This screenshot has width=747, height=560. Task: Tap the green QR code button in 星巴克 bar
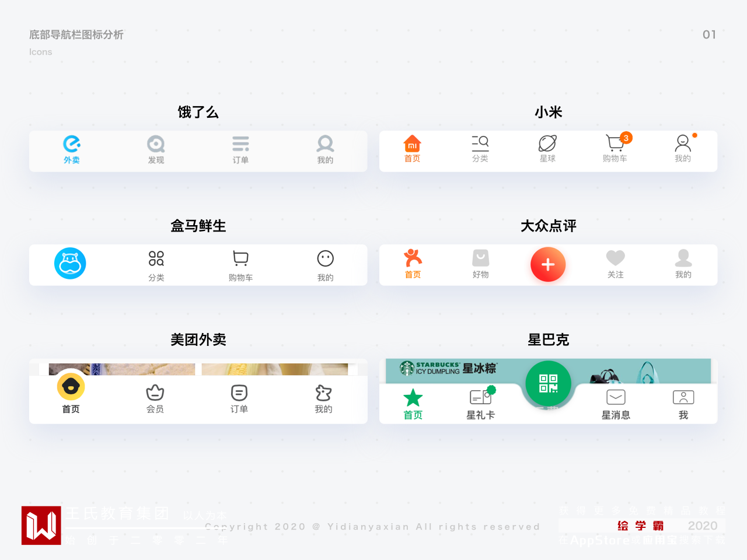click(548, 383)
